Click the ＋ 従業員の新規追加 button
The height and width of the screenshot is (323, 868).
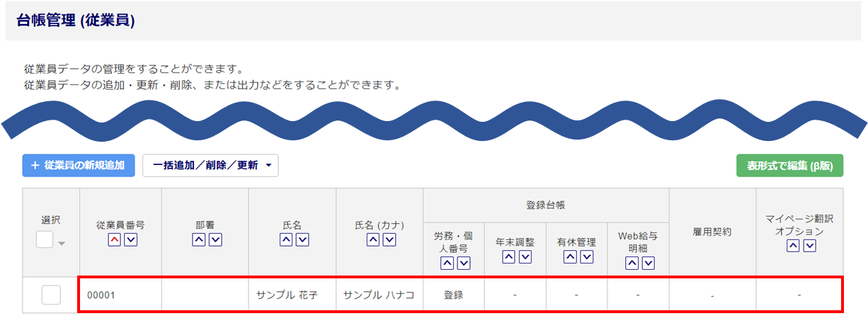78,166
